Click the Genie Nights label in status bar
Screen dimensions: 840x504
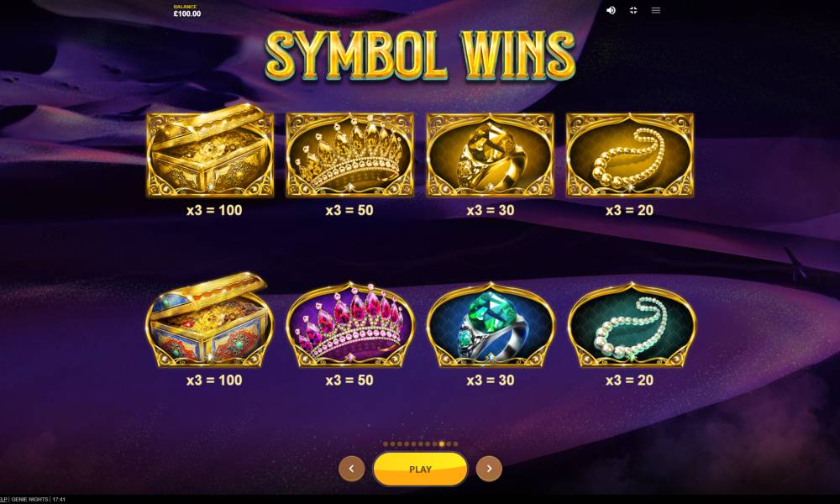coord(29,499)
